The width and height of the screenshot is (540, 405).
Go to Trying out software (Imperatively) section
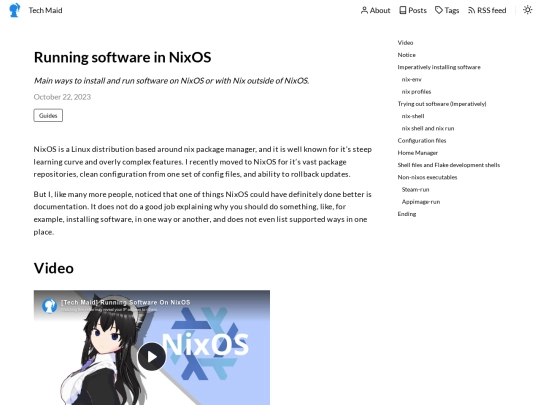click(442, 104)
